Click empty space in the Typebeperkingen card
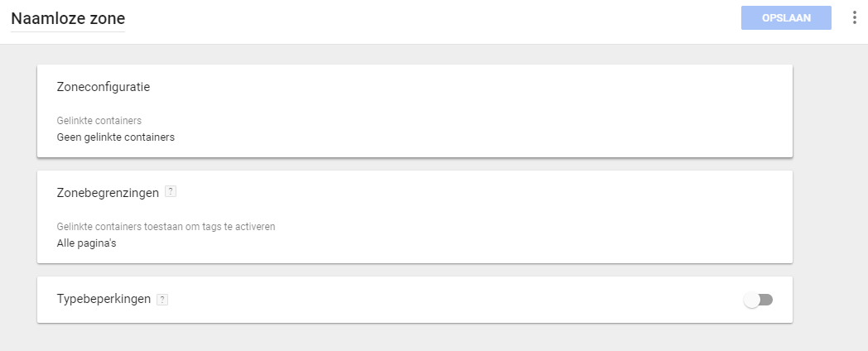 [x=443, y=300]
